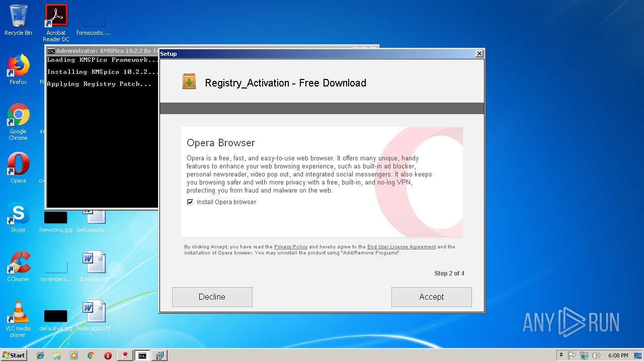Click 'Installing KMSpico 10.2.2...' console line
This screenshot has width=644, height=362.
(x=103, y=72)
